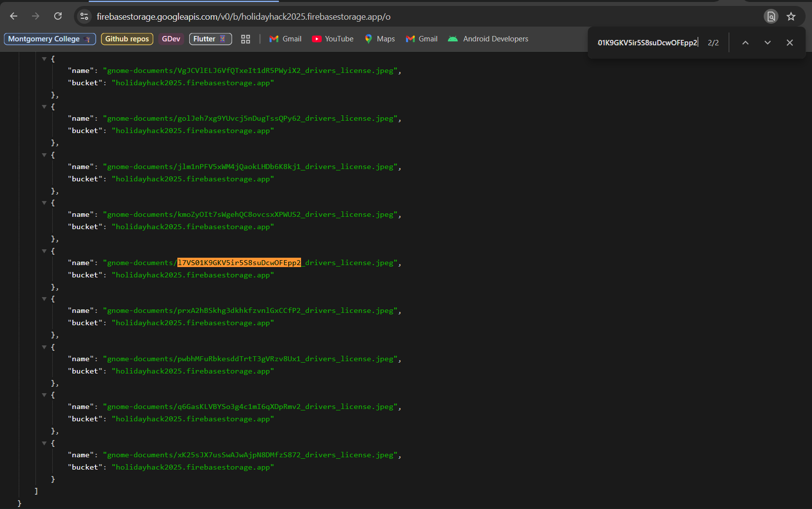Bookmark this page with the star
This screenshot has width=812, height=509.
(x=791, y=16)
